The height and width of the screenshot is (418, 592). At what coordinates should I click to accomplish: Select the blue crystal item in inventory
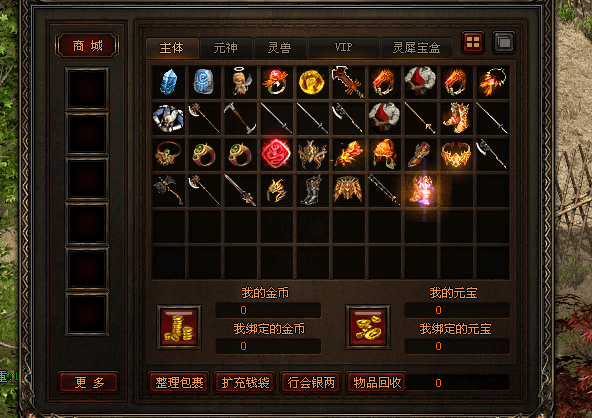click(168, 82)
